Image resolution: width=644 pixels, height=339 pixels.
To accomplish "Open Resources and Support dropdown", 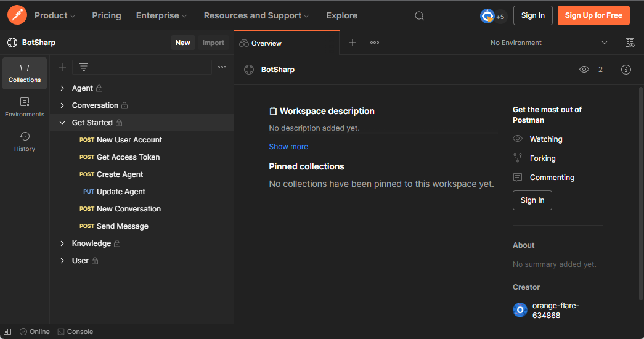I will coord(256,15).
